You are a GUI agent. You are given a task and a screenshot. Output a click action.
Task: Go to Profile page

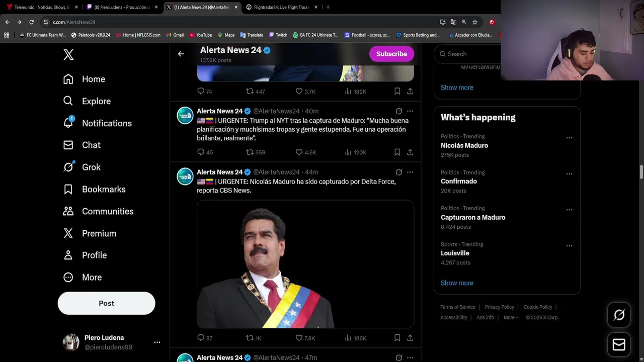pos(85,255)
